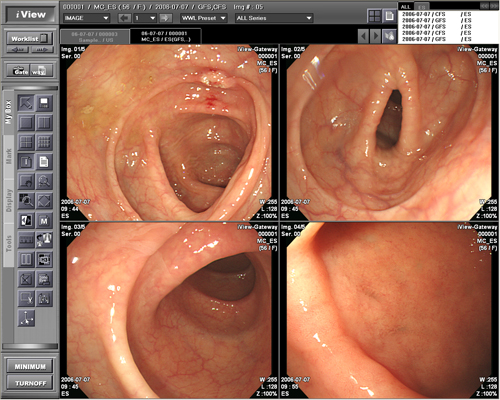Click the butterfly icon near study arrows
The height and width of the screenshot is (400, 500).
pyautogui.click(x=389, y=36)
